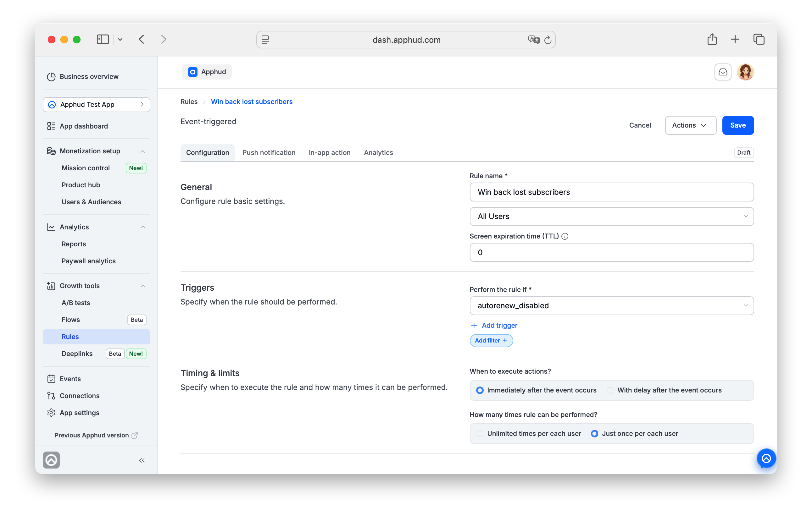
Task: Open Product hub in sidebar
Action: [x=81, y=185]
